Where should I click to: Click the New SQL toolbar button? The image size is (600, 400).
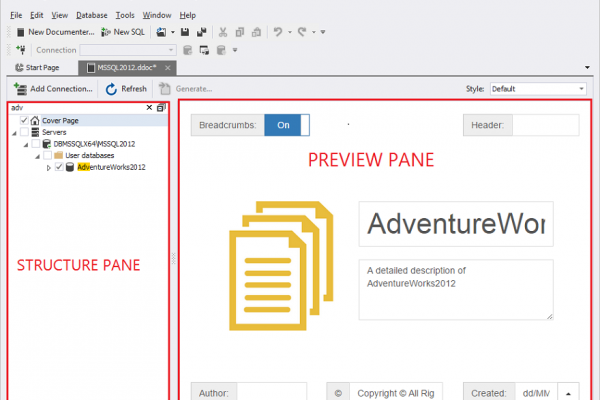tap(123, 32)
